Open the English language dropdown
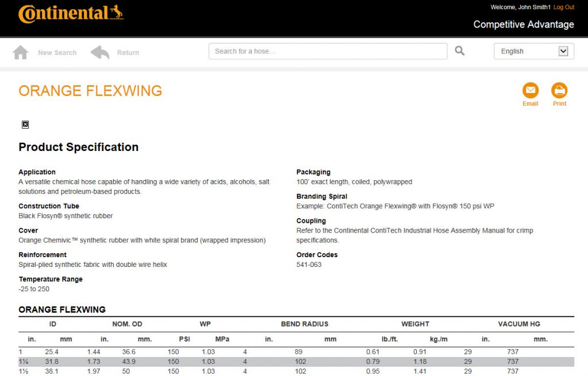The image size is (588, 376). click(x=525, y=51)
